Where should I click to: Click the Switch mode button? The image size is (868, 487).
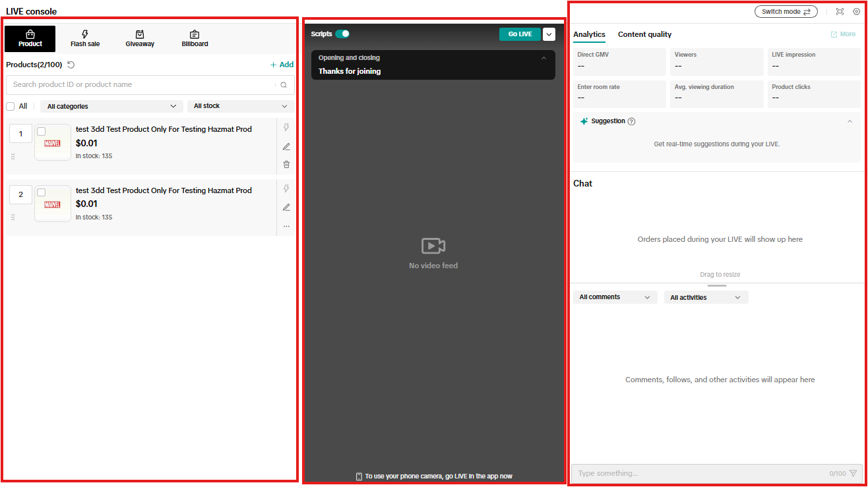click(x=786, y=12)
